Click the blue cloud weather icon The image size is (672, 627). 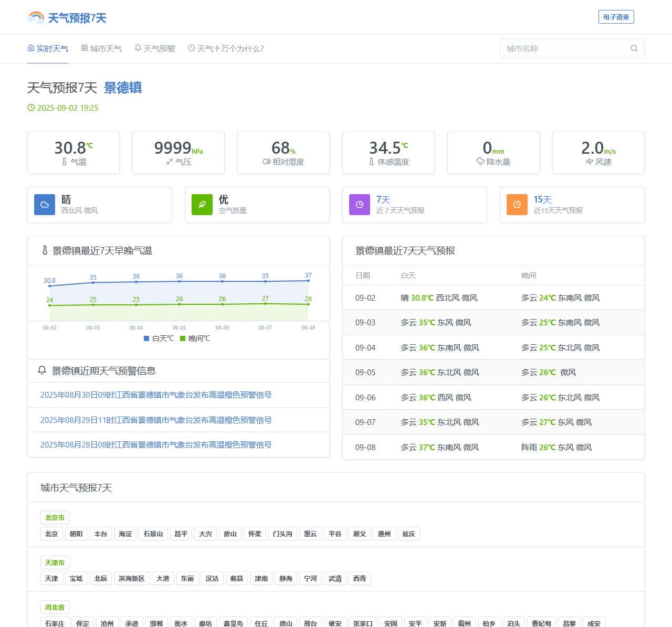[x=45, y=205]
